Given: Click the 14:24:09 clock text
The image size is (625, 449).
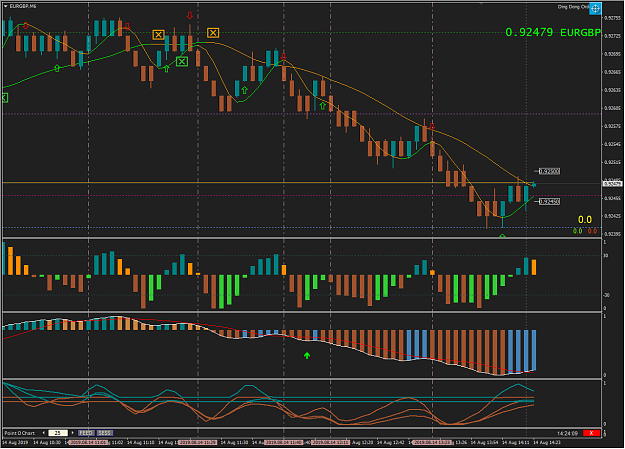Looking at the screenshot, I should point(567,433).
